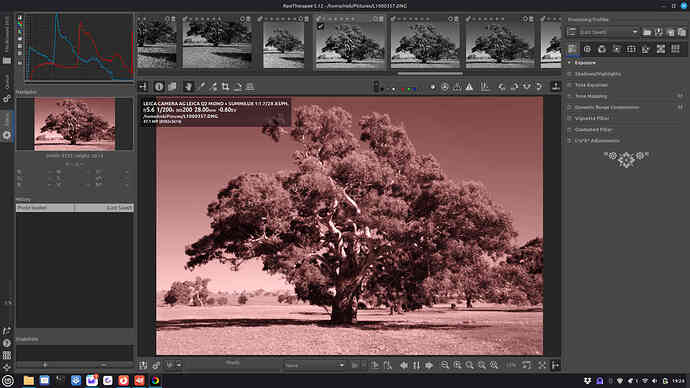Enable the Tone Equalizer tool
690x388 pixels.
[x=569, y=85]
